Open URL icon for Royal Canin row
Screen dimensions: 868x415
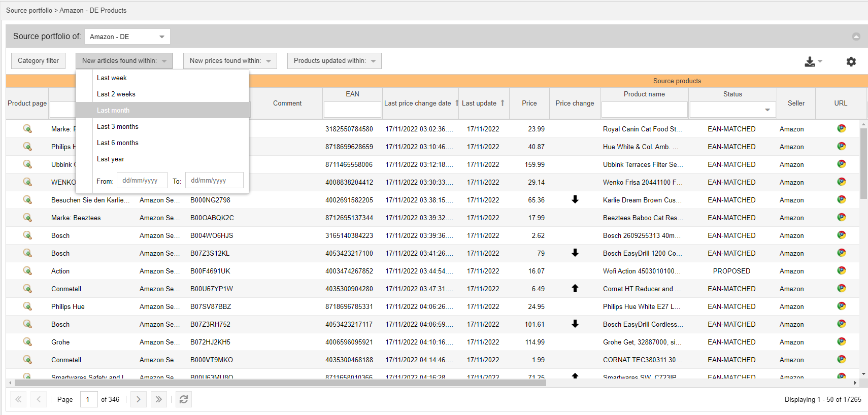(x=842, y=128)
